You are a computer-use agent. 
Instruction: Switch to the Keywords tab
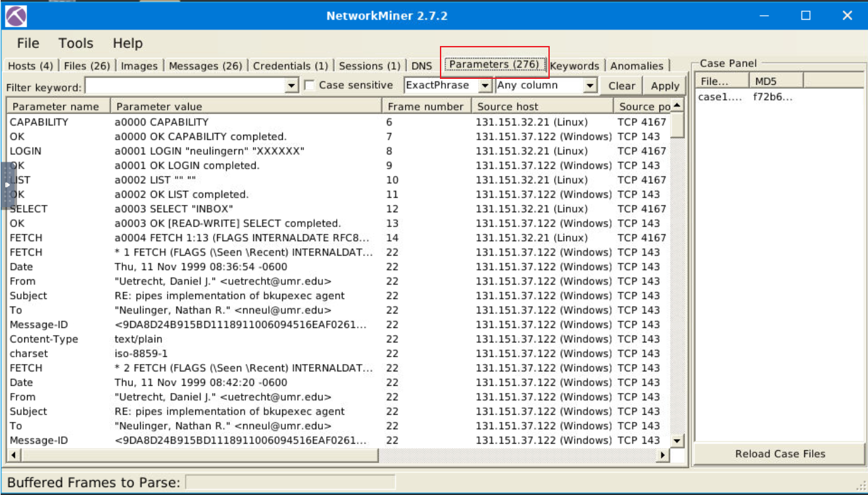tap(574, 66)
